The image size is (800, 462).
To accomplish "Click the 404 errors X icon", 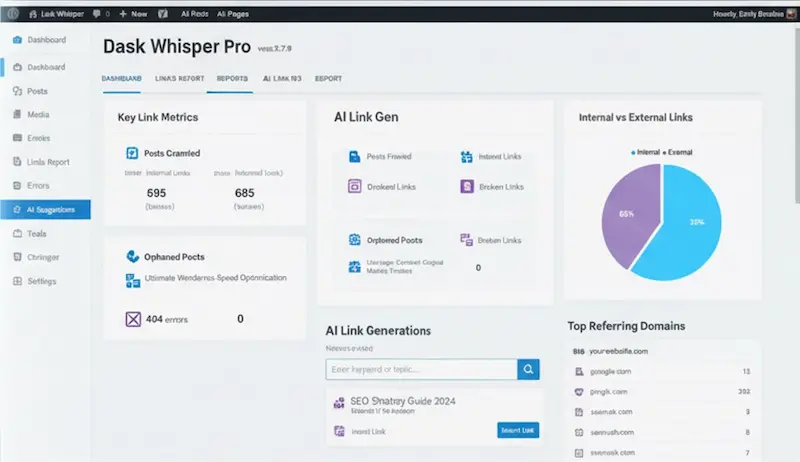I will point(133,319).
